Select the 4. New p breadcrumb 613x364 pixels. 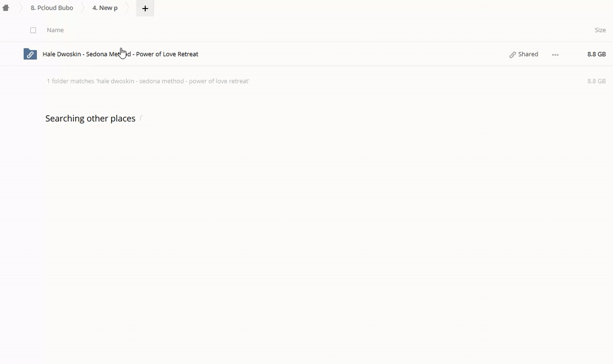[105, 8]
